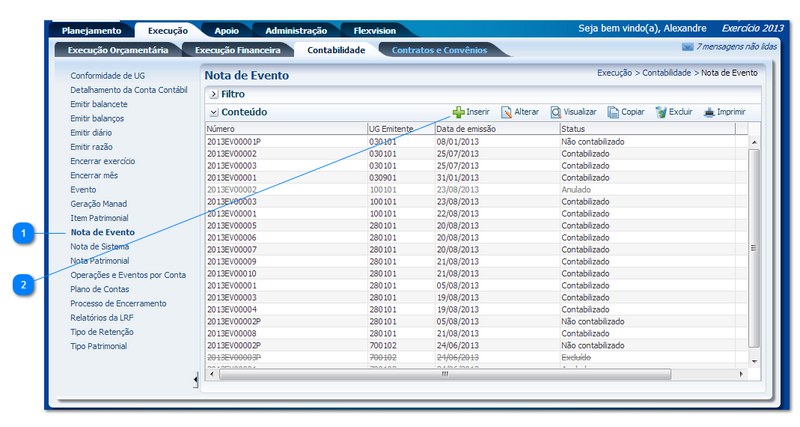
Task: Collapse the Conteúdo section
Action: pos(214,113)
